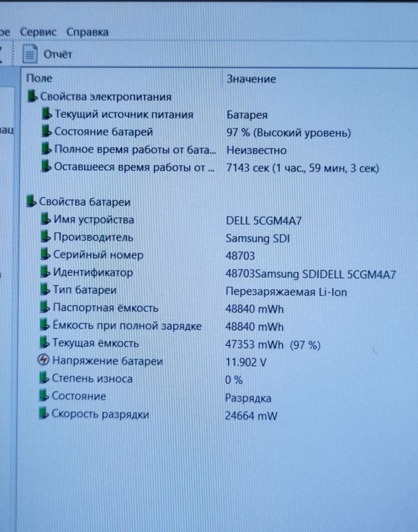Select Ёмкость при полной зарядке value

point(255,327)
